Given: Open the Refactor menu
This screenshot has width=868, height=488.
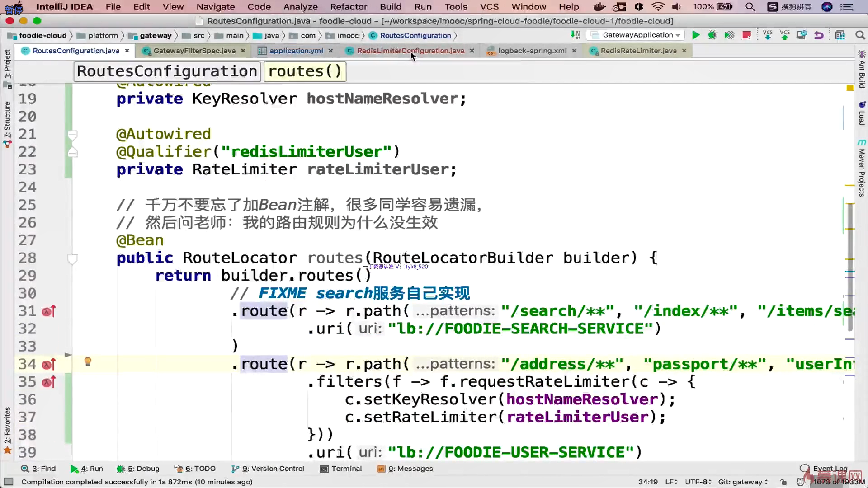Looking at the screenshot, I should click(348, 7).
